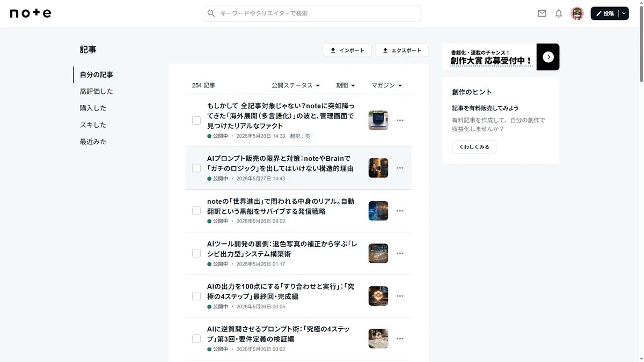Click the search magnifier icon
This screenshot has height=362, width=644.
(x=211, y=13)
